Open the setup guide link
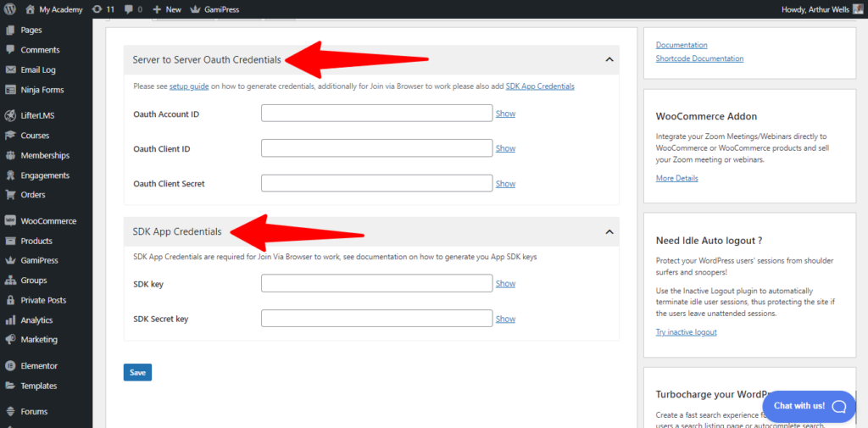 (x=189, y=86)
